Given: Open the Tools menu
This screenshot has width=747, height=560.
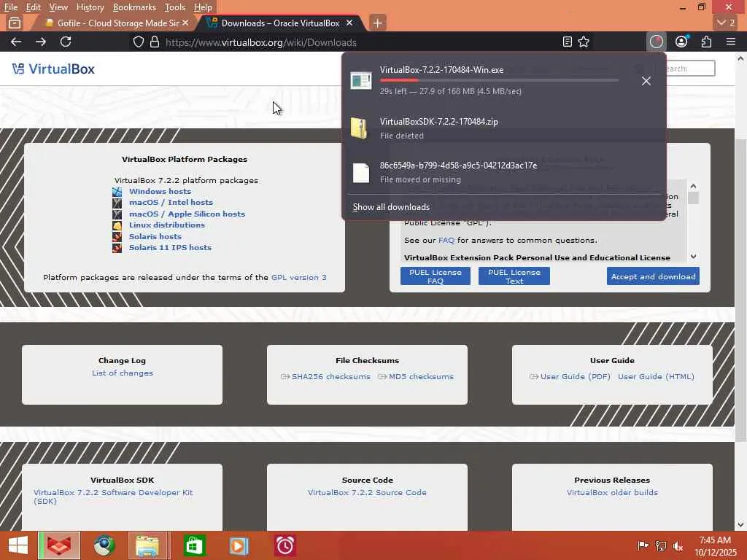Looking at the screenshot, I should click(175, 7).
